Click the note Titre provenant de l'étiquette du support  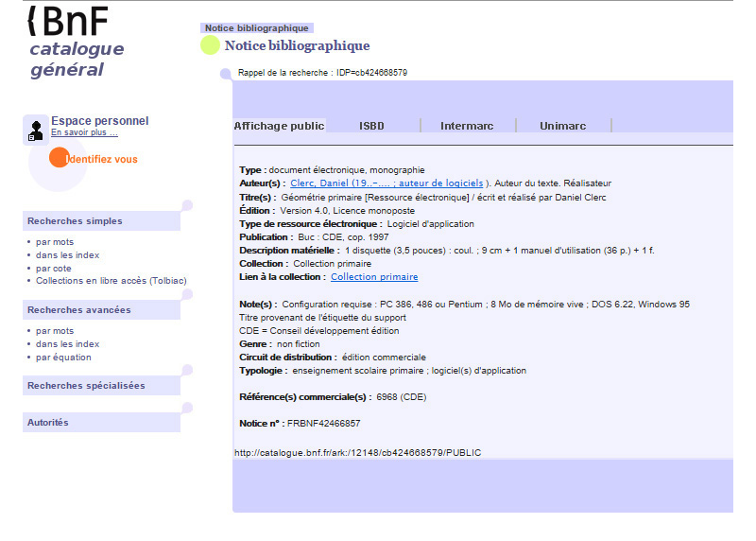coord(322,318)
